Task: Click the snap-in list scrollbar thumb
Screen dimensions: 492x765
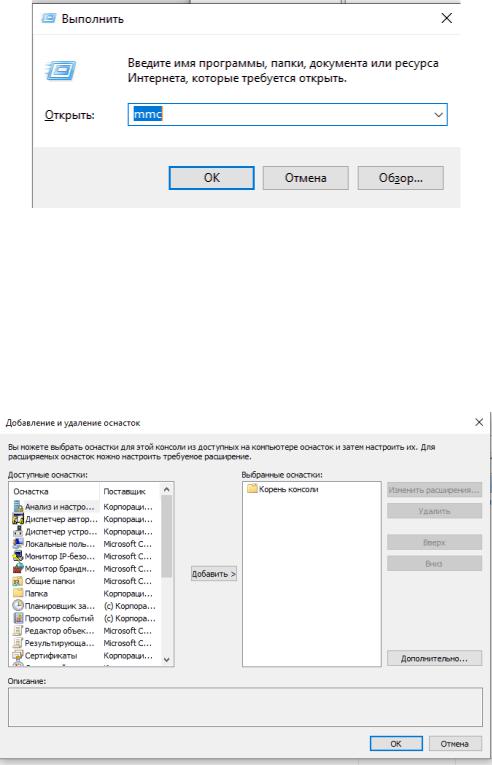Action: (x=166, y=536)
